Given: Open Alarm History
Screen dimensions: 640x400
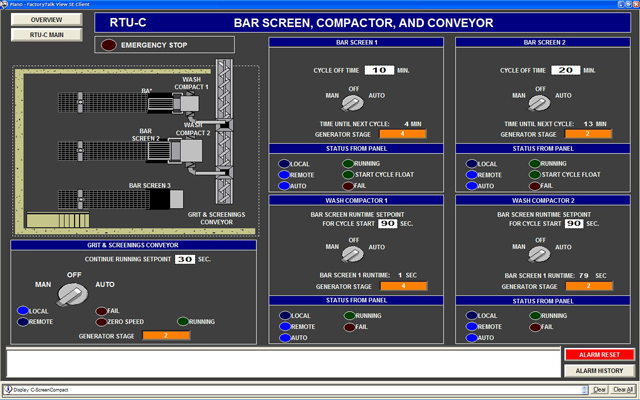Looking at the screenshot, I should 598,370.
